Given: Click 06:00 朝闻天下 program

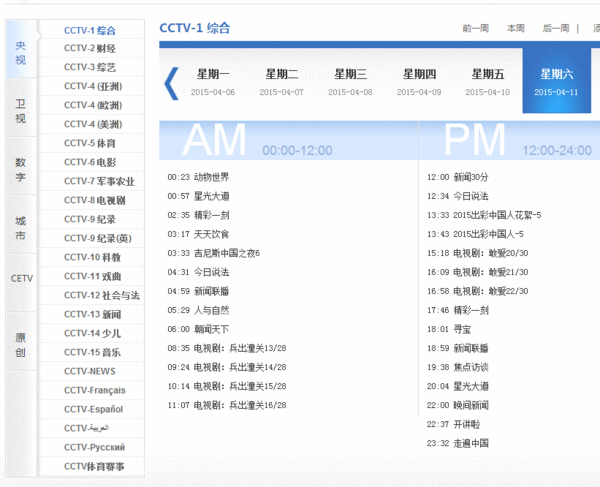Looking at the screenshot, I should [x=198, y=329].
